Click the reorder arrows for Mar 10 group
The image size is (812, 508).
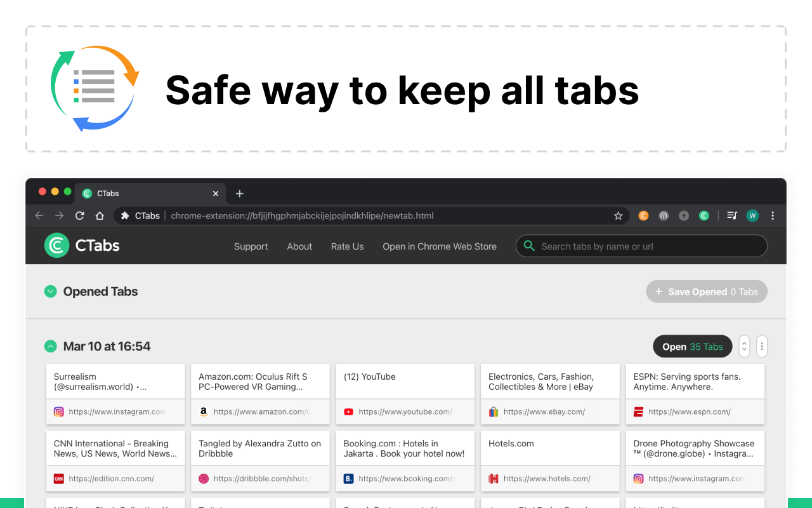click(x=745, y=346)
